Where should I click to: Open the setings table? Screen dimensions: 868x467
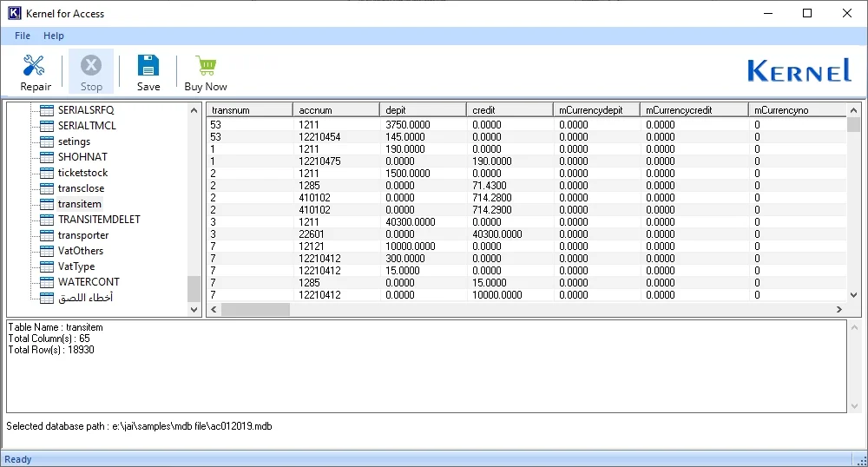tap(74, 141)
